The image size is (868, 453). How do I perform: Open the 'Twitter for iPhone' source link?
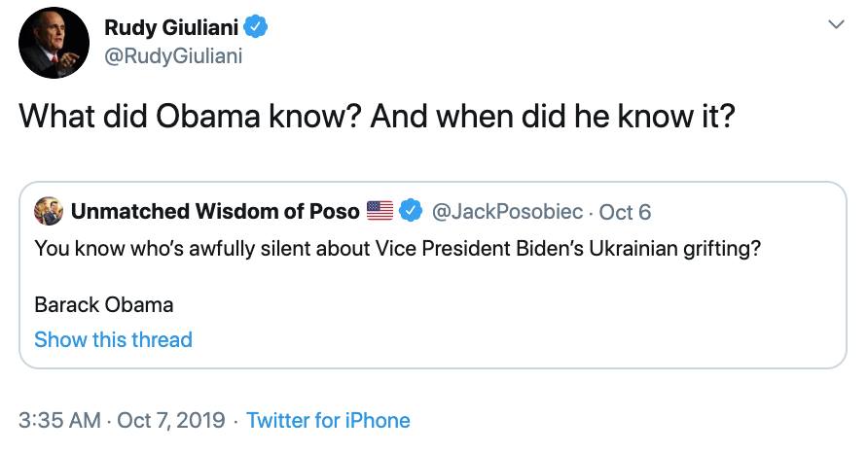[328, 421]
